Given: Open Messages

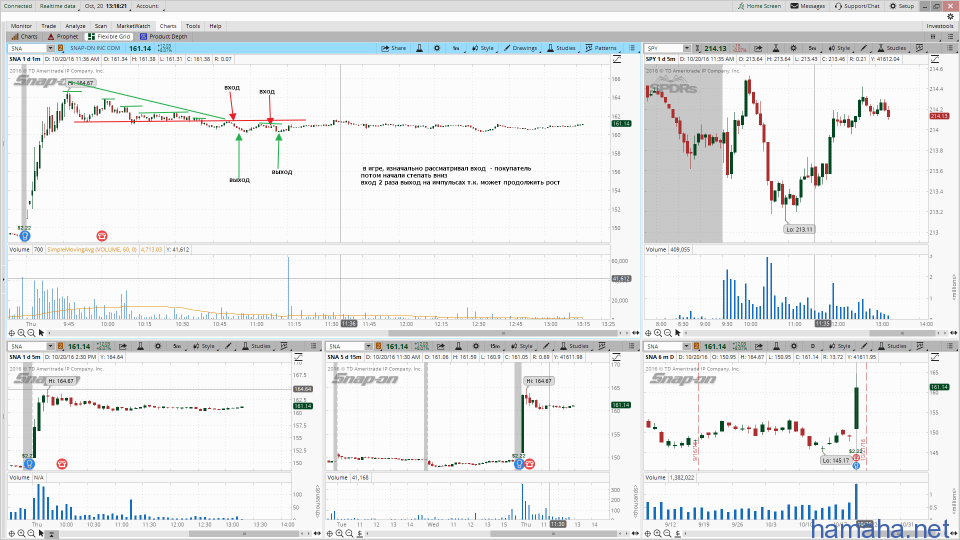Looking at the screenshot, I should click(x=808, y=6).
